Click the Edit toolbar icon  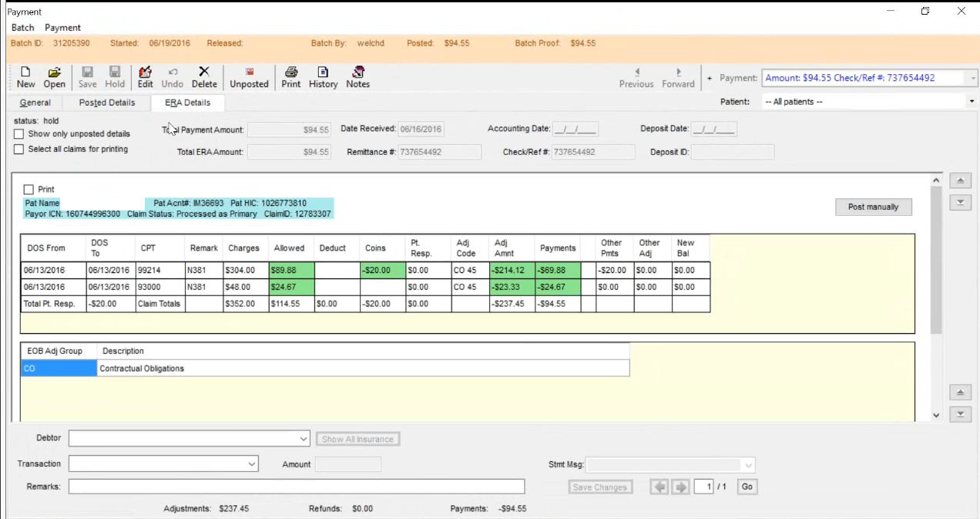coord(145,76)
